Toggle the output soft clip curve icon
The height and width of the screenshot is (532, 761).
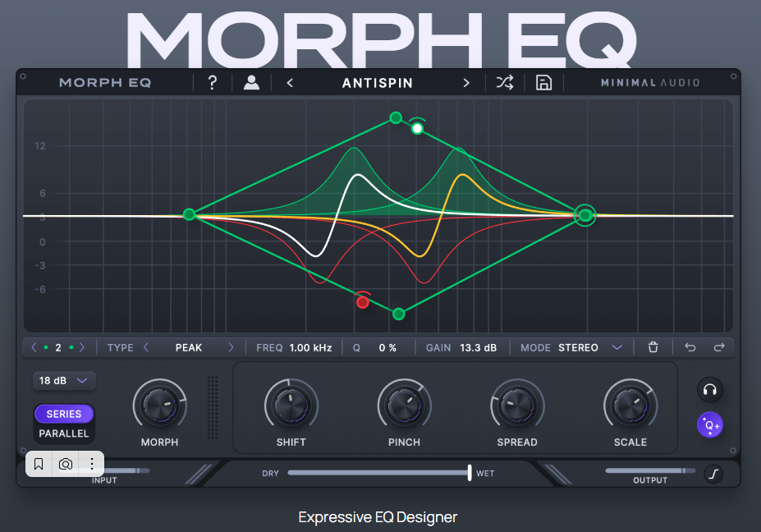(713, 474)
